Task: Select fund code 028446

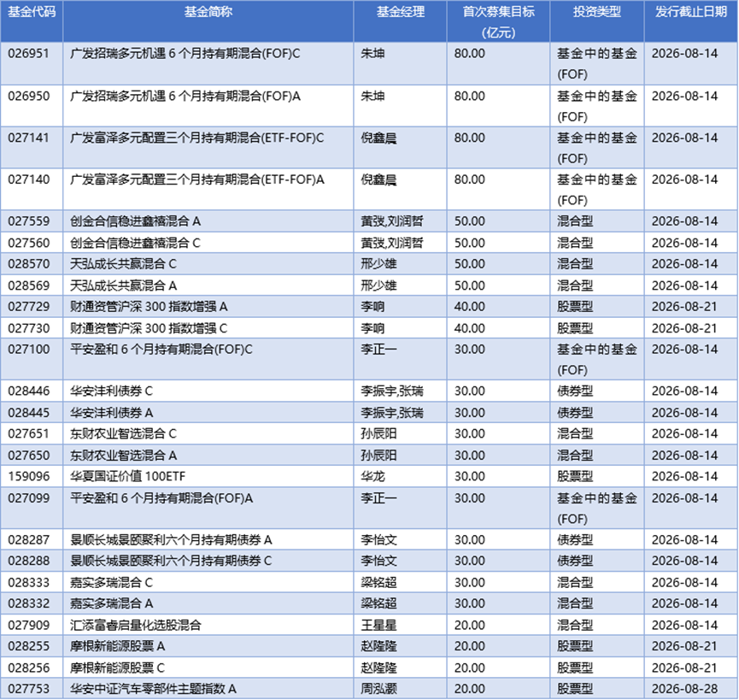Action: pyautogui.click(x=29, y=391)
